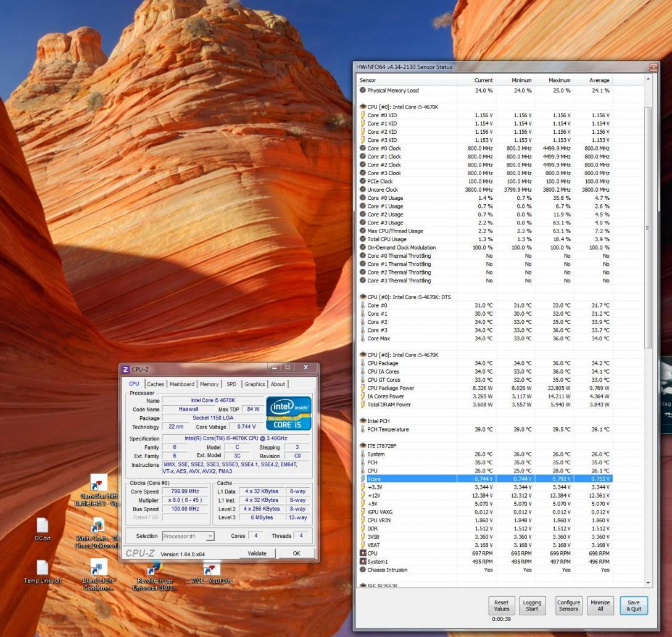The image size is (672, 637).
Task: Click the ITE IT8728F group chip icon
Action: [363, 445]
